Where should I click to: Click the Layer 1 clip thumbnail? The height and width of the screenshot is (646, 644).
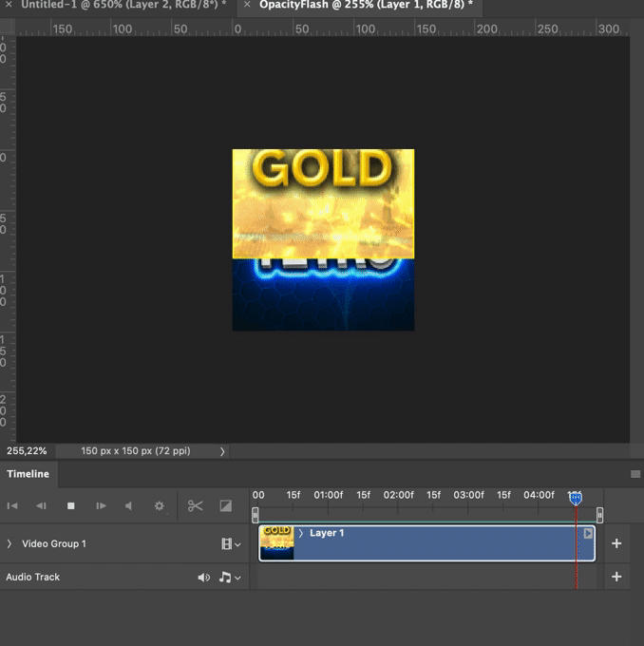click(277, 543)
